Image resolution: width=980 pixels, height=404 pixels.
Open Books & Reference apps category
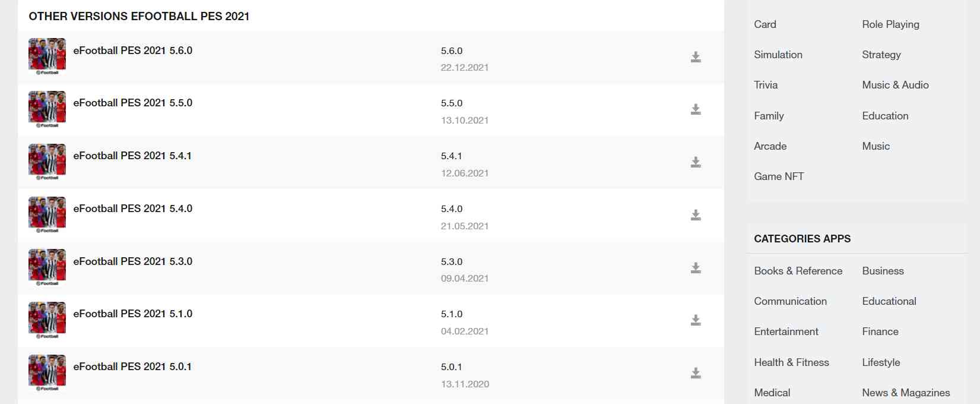coord(798,271)
